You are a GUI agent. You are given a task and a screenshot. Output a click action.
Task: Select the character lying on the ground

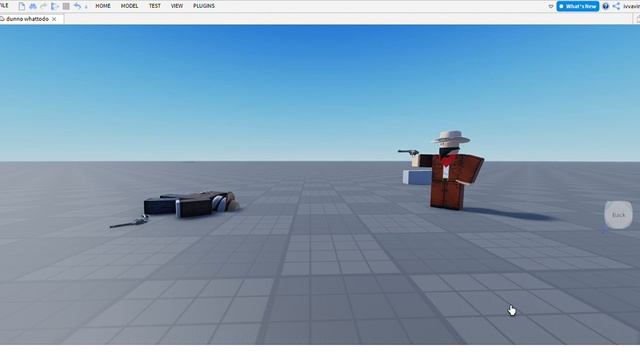[x=191, y=203]
